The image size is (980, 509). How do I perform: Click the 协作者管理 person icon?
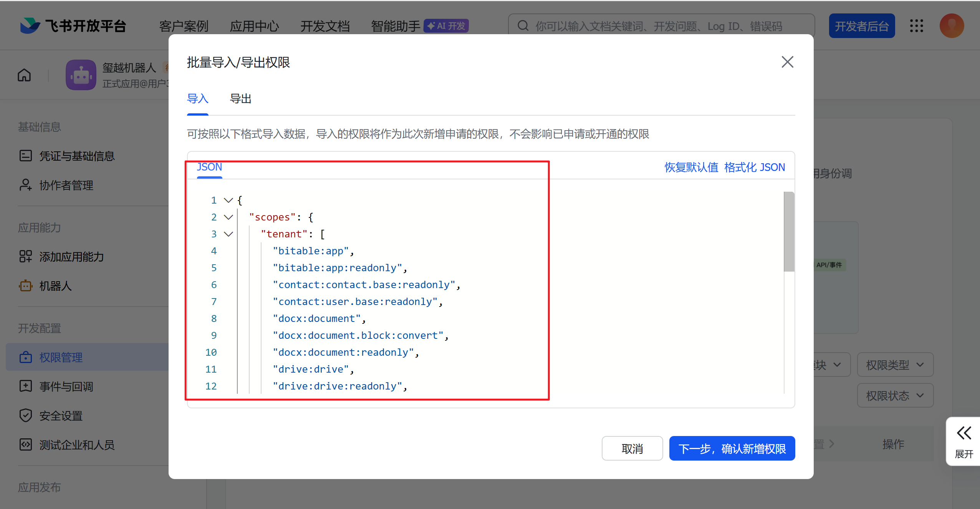coord(26,185)
